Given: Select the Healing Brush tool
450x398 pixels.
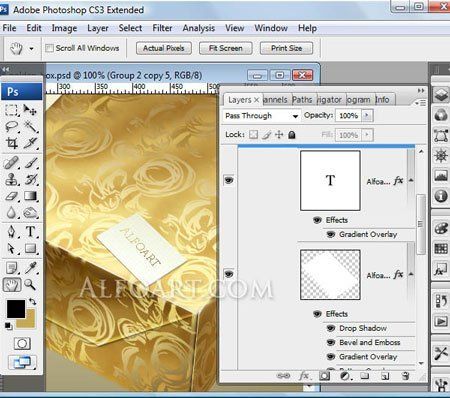Looking at the screenshot, I should (11, 163).
